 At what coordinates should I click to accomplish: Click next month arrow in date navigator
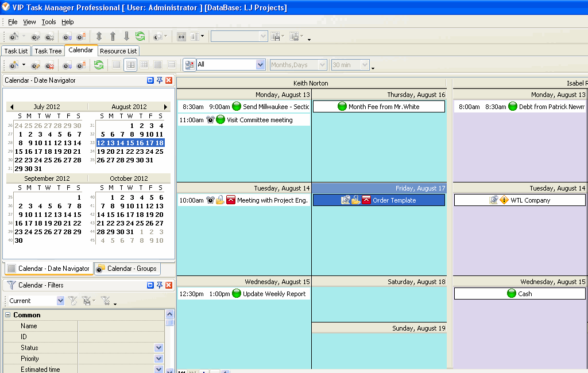pos(166,107)
